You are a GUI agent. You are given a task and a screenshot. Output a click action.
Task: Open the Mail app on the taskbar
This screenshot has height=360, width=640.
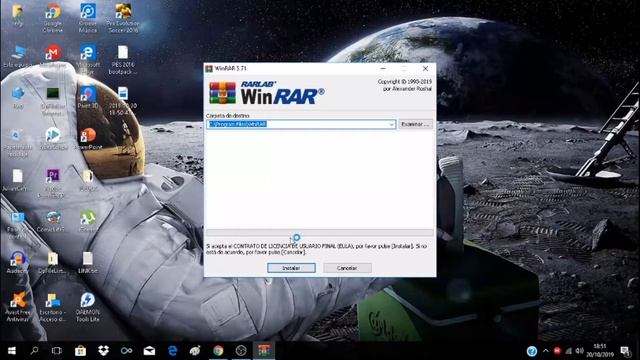tap(149, 351)
